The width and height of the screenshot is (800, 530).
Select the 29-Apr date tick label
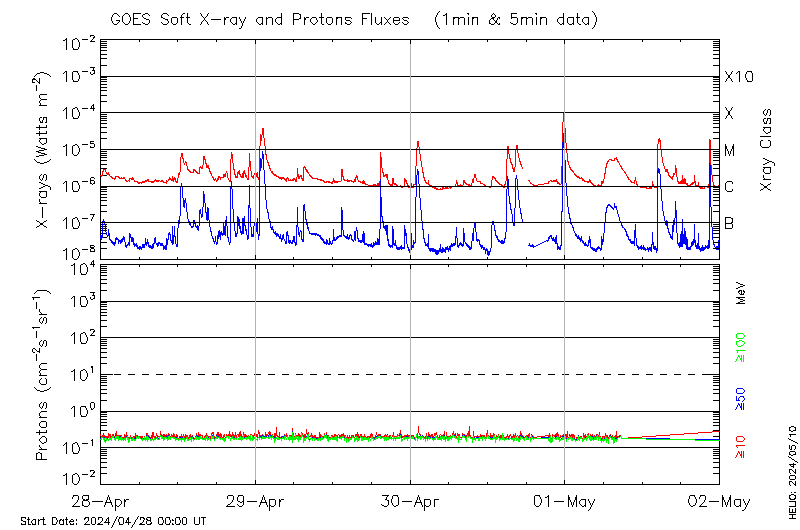click(255, 500)
